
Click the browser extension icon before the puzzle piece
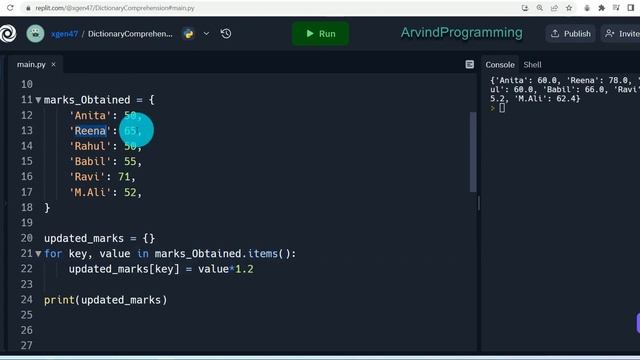587,8
